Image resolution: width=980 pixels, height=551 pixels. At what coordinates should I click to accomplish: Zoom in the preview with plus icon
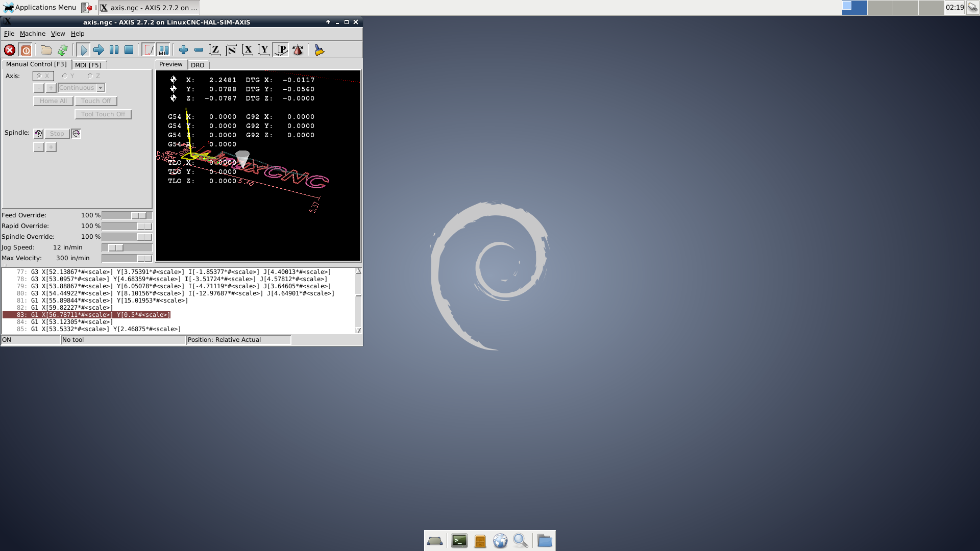pos(183,50)
